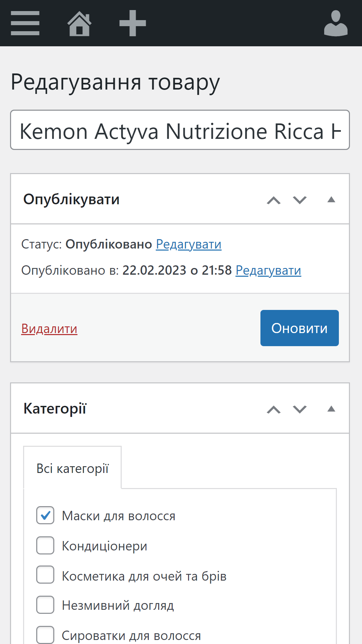Move Опублікувати panel down
Viewport: 362px width, 644px height.
tap(300, 200)
